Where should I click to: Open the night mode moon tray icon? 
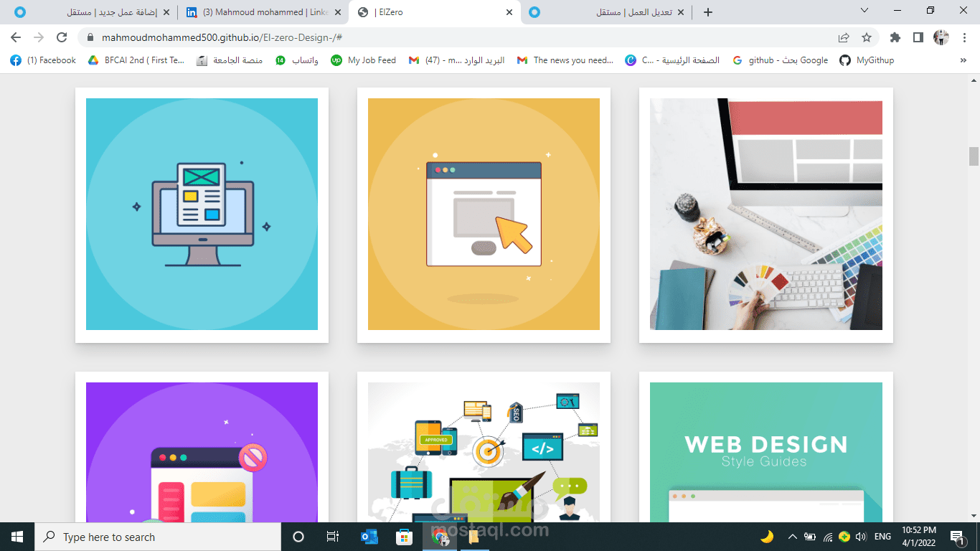point(767,537)
